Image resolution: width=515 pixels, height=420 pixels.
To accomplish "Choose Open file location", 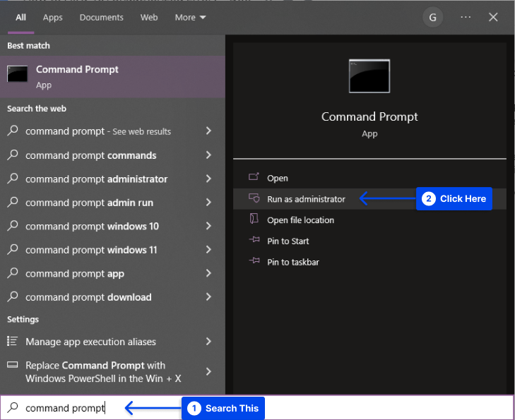I will 369,220.
